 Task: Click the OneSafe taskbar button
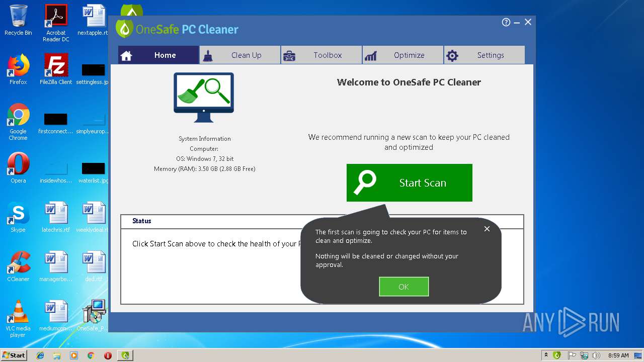(x=125, y=355)
